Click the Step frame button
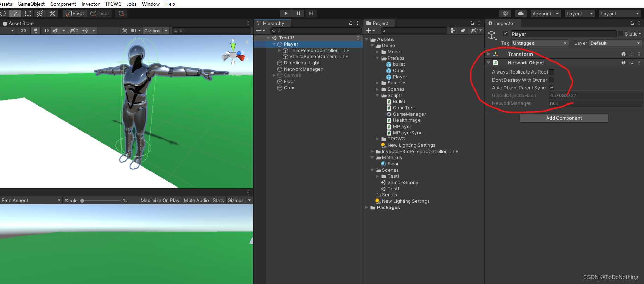This screenshot has height=284, width=644. pos(311,13)
